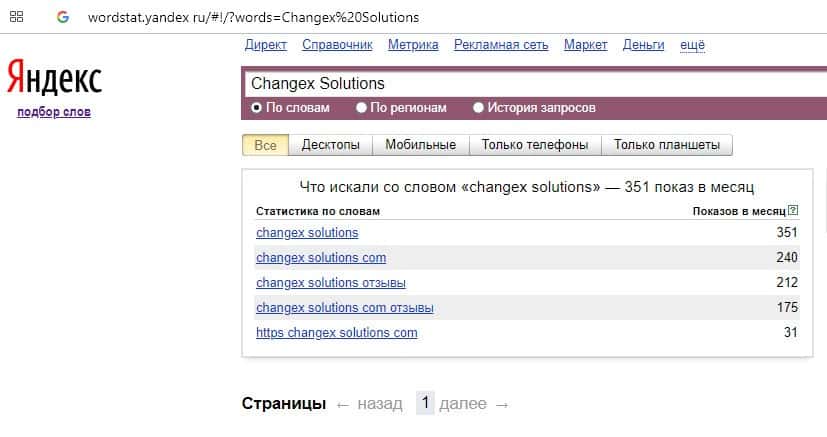The image size is (827, 437).
Task: Select the По словам radio button
Action: 257,108
